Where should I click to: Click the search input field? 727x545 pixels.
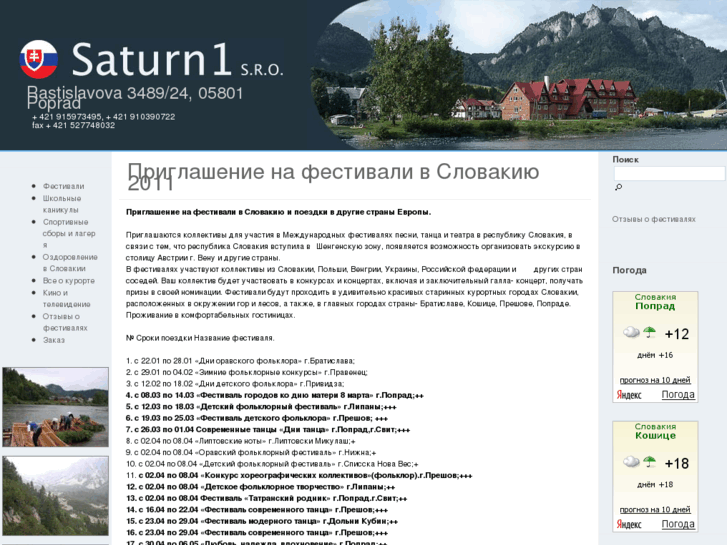669,173
